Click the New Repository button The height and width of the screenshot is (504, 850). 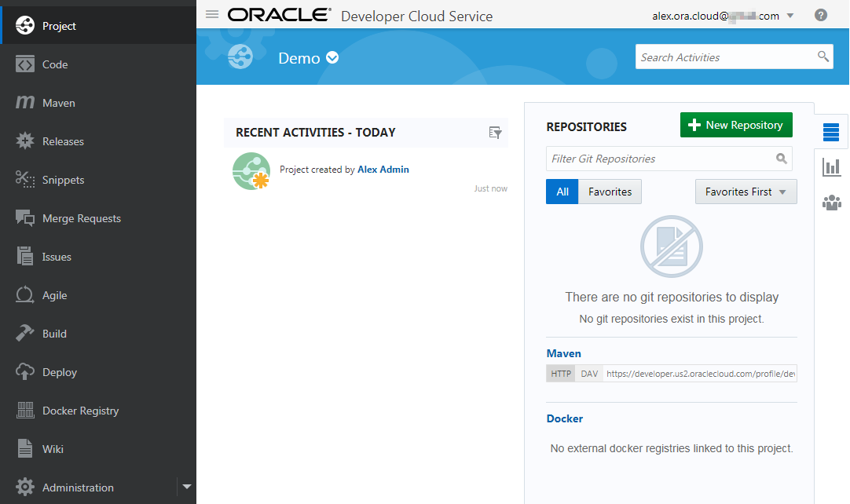(x=736, y=125)
